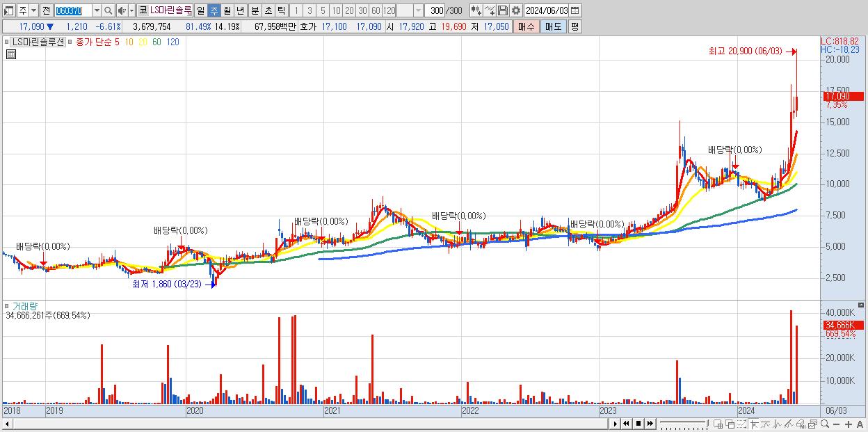Select interval 20 button
This screenshot has width=868, height=432.
(349, 10)
